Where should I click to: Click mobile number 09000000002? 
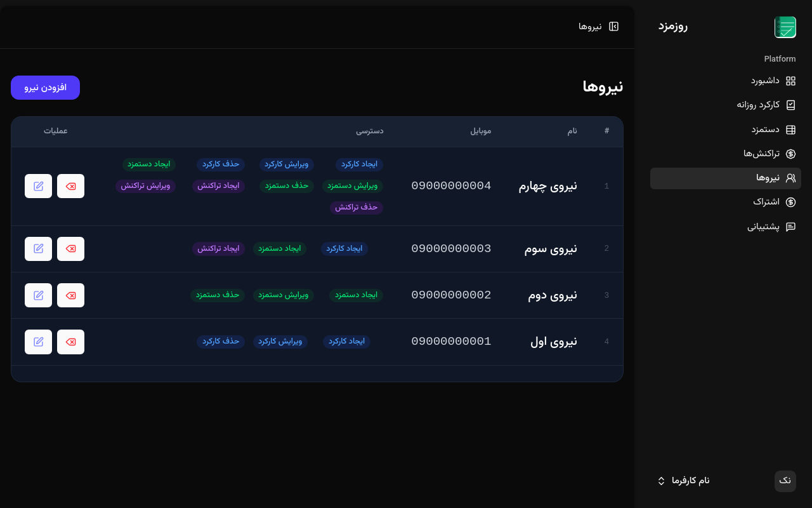coord(451,295)
